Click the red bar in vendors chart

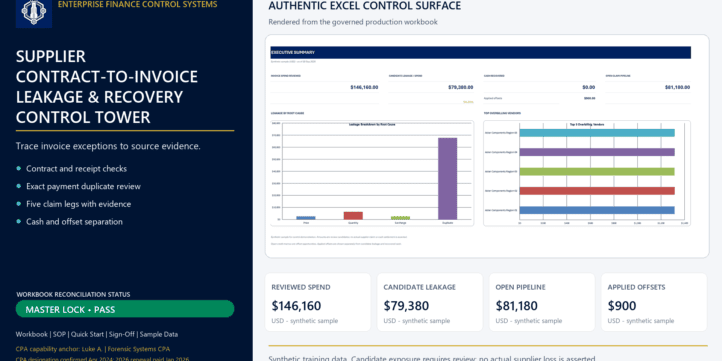tap(597, 191)
